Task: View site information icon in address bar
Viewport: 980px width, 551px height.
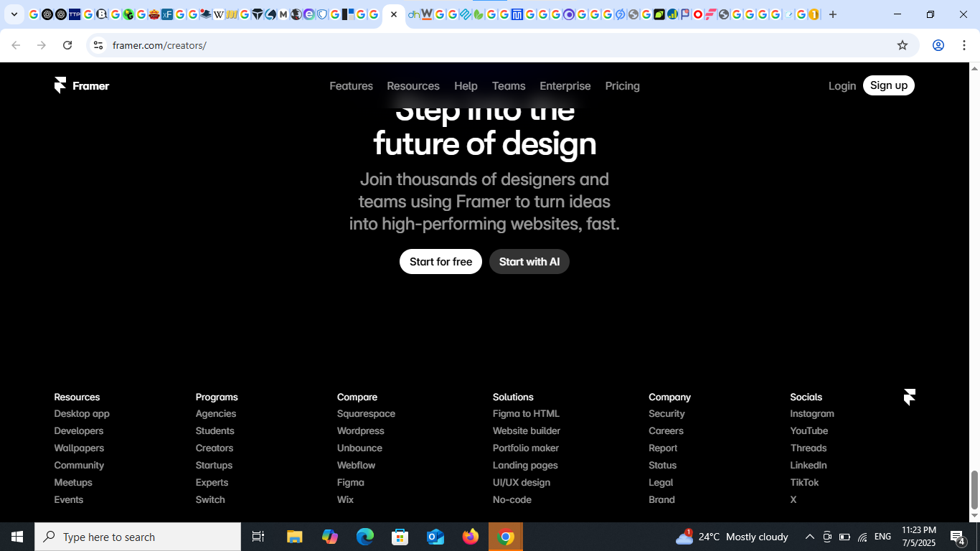Action: pyautogui.click(x=98, y=45)
